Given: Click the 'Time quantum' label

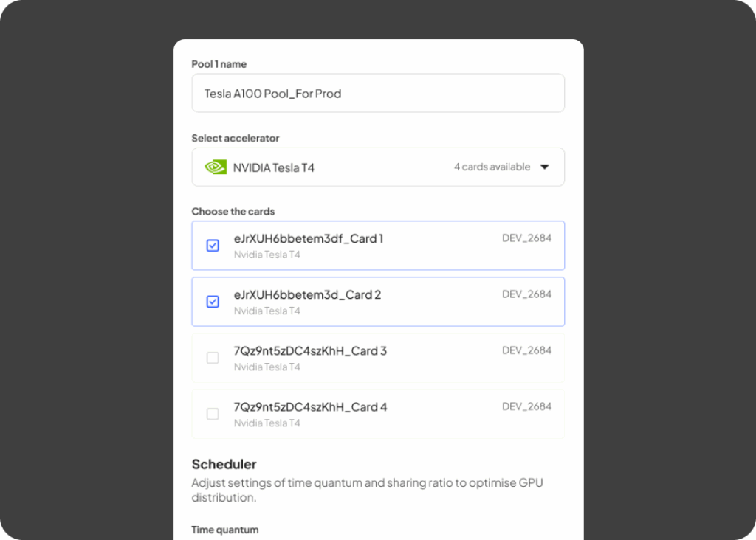Looking at the screenshot, I should pyautogui.click(x=225, y=530).
